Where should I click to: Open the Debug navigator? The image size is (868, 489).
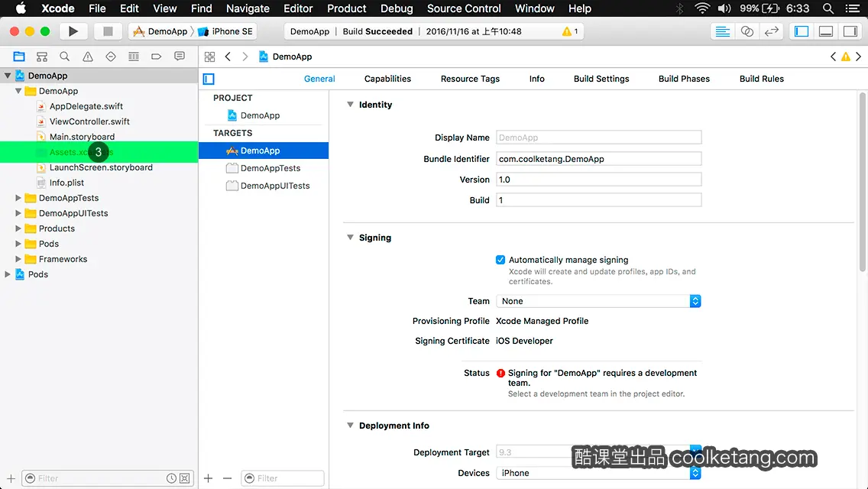click(x=134, y=57)
